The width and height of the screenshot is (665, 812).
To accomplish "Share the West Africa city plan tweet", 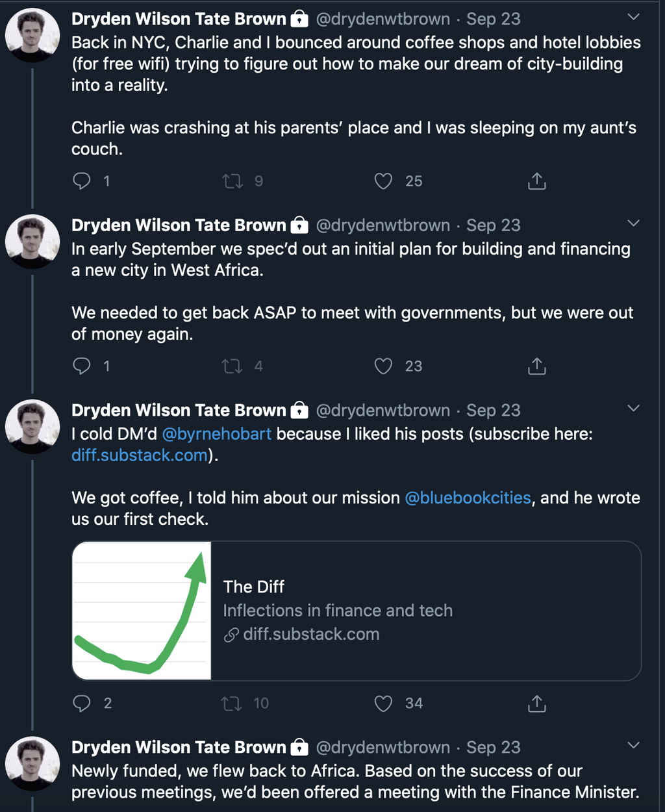I will tap(536, 366).
